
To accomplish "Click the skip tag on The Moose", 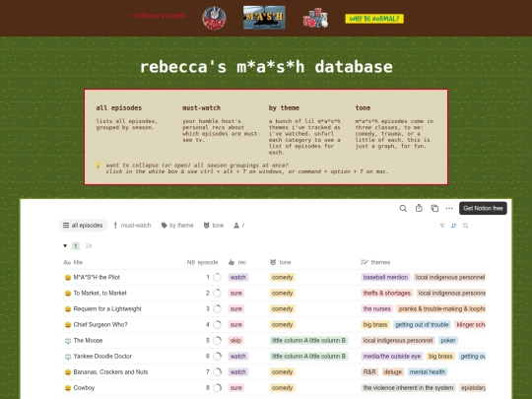I will 235,340.
